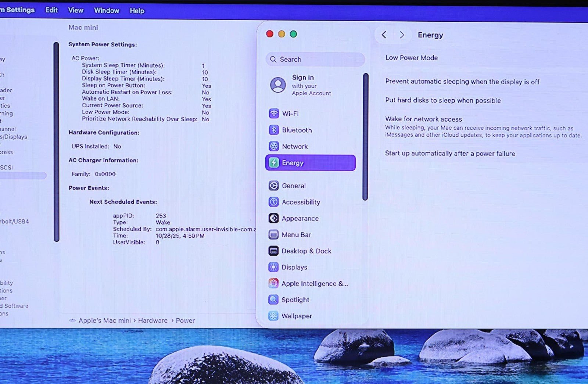Click the Energy lightning bolt icon
This screenshot has height=384, width=588.
point(274,163)
